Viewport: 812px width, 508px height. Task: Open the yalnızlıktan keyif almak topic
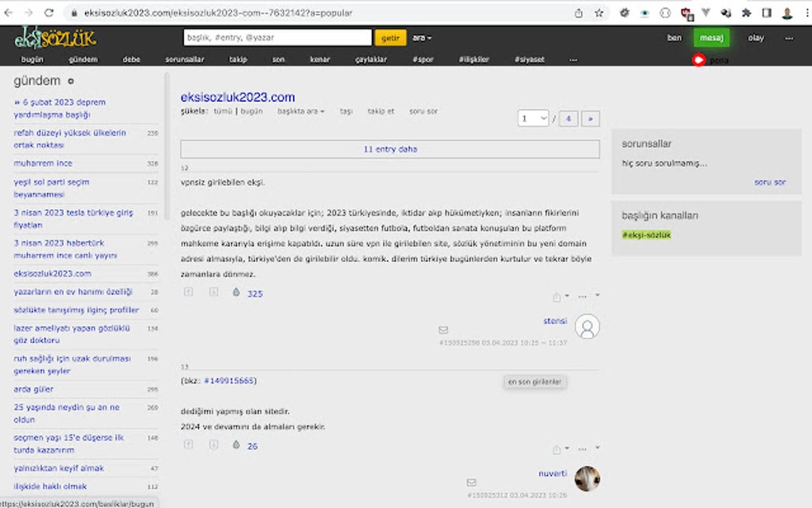(59, 468)
